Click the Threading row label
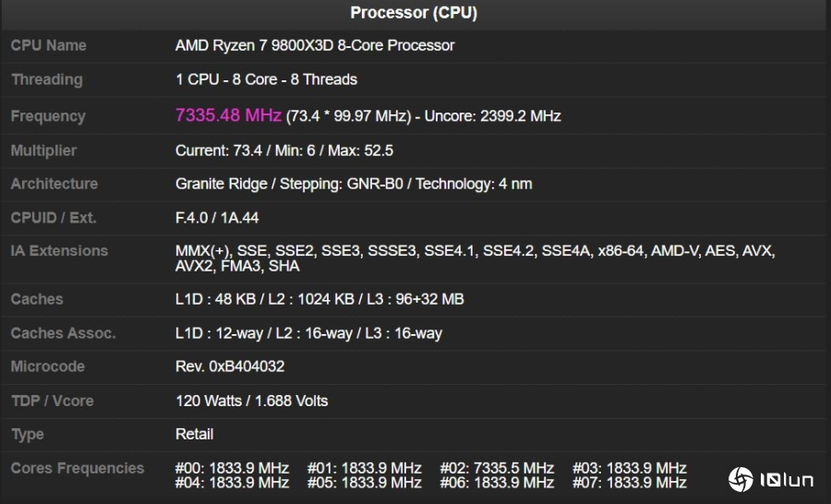The width and height of the screenshot is (831, 504). [x=46, y=79]
